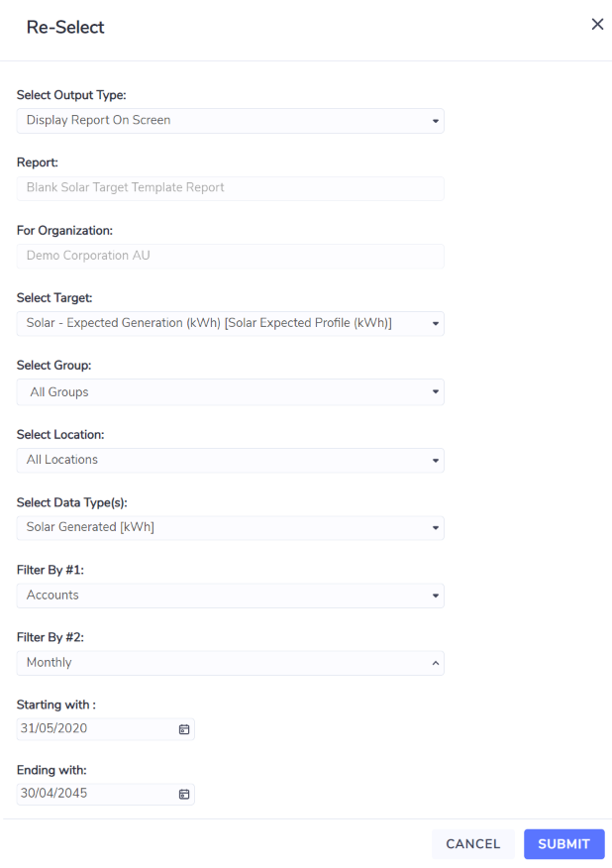The height and width of the screenshot is (868, 612).
Task: Open the Select Location dropdown
Action: tap(230, 460)
